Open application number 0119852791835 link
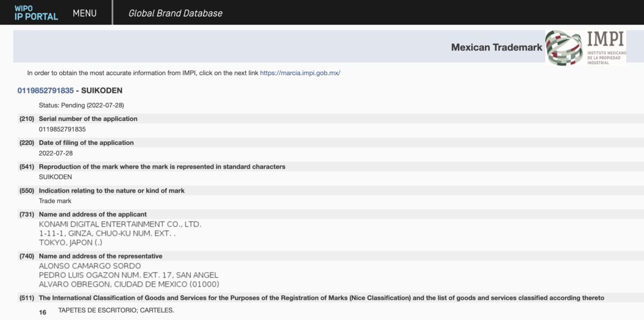The image size is (644, 320). pyautogui.click(x=45, y=91)
